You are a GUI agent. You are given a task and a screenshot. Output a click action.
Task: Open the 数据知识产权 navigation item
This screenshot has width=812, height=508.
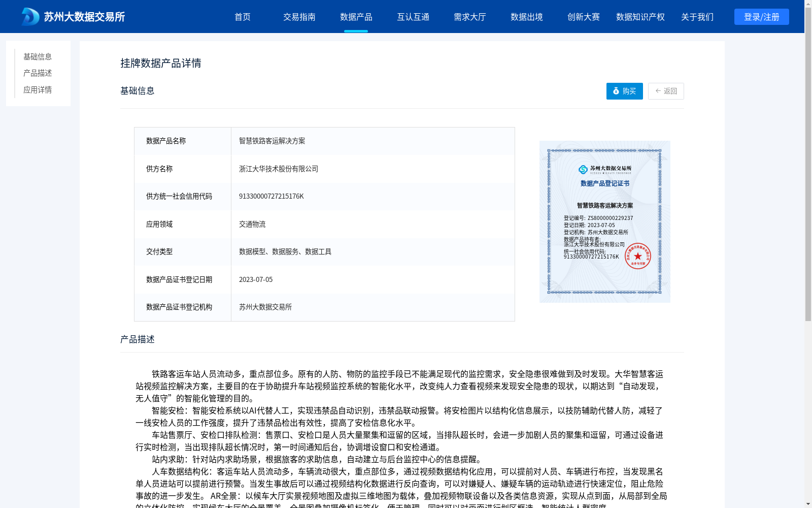pyautogui.click(x=640, y=17)
